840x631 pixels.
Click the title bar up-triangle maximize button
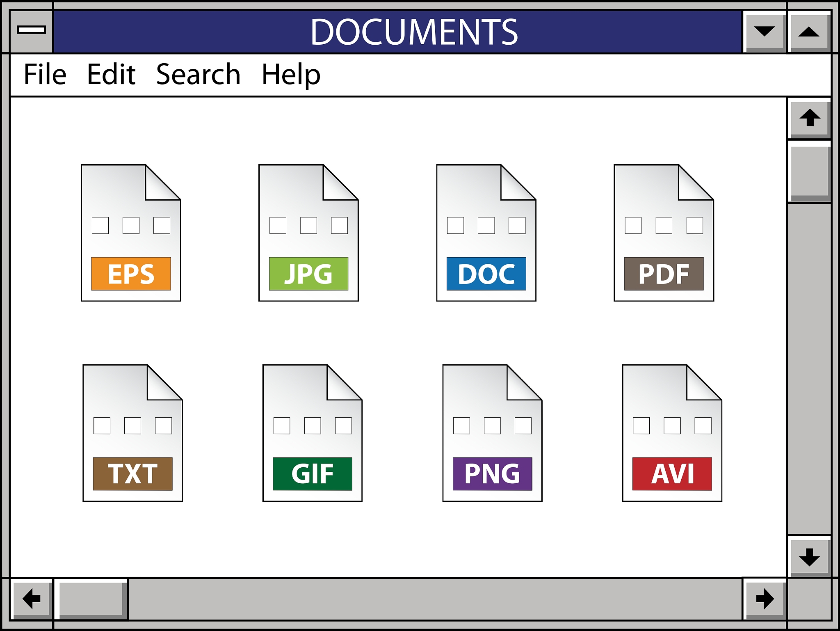(808, 32)
